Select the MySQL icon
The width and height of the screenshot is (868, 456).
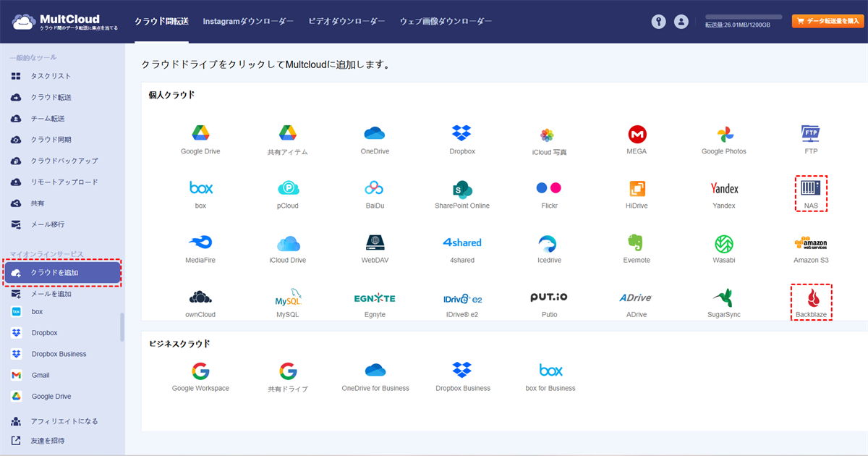pyautogui.click(x=288, y=297)
